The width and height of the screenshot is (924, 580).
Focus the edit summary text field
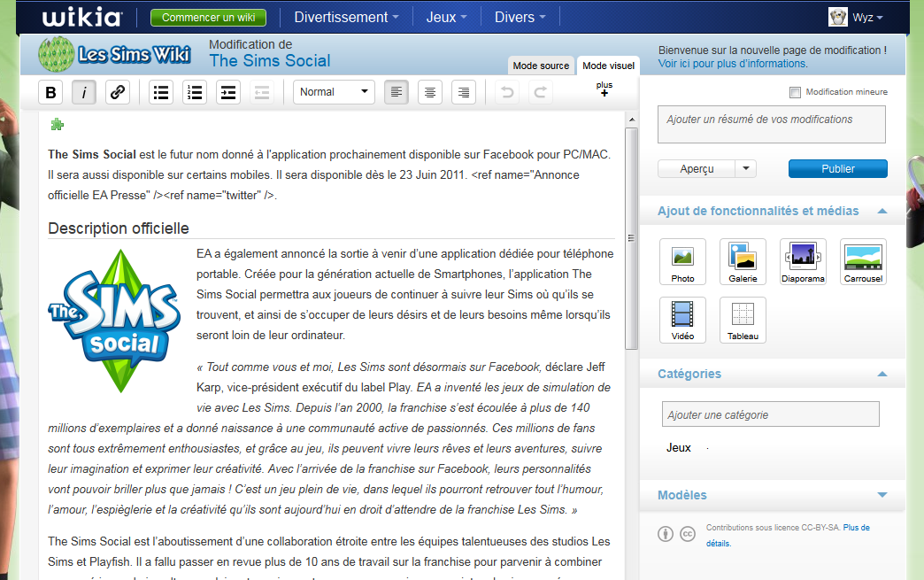pos(772,124)
